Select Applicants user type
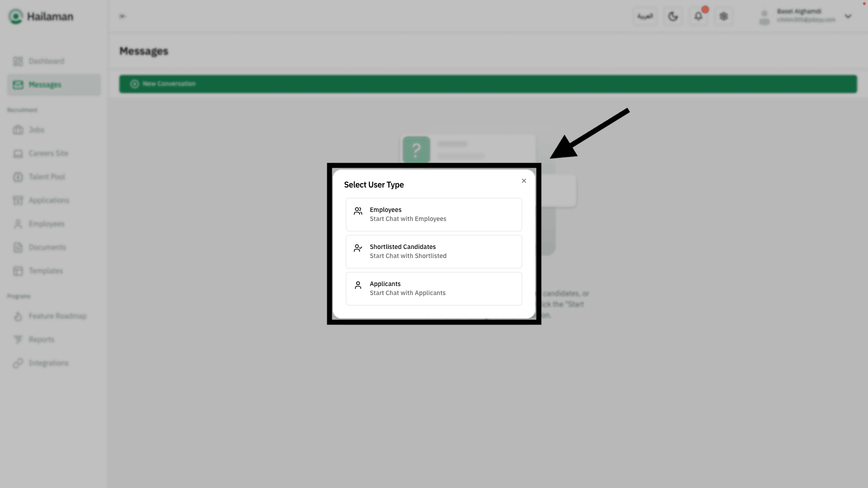This screenshot has height=488, width=868. click(x=434, y=288)
